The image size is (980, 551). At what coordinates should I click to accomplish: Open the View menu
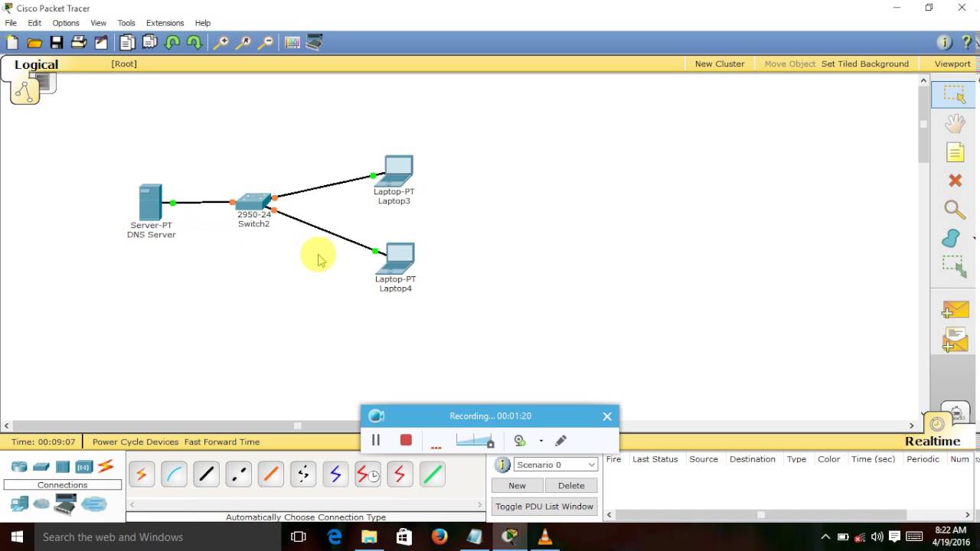pos(99,23)
